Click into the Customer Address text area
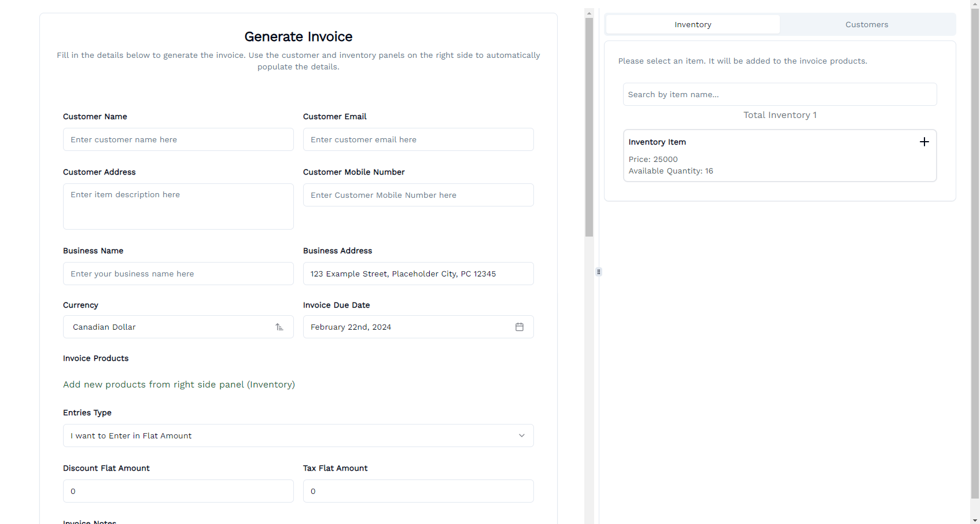980x524 pixels. 178,206
